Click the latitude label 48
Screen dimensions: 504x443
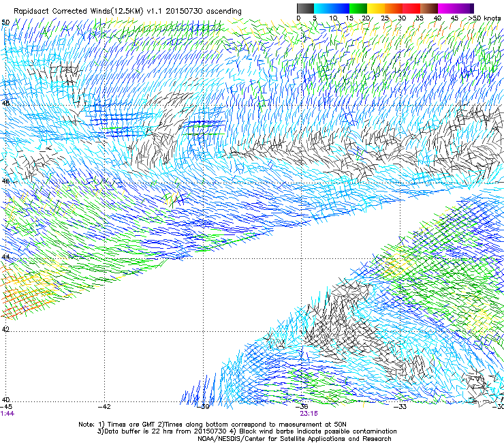(5, 104)
